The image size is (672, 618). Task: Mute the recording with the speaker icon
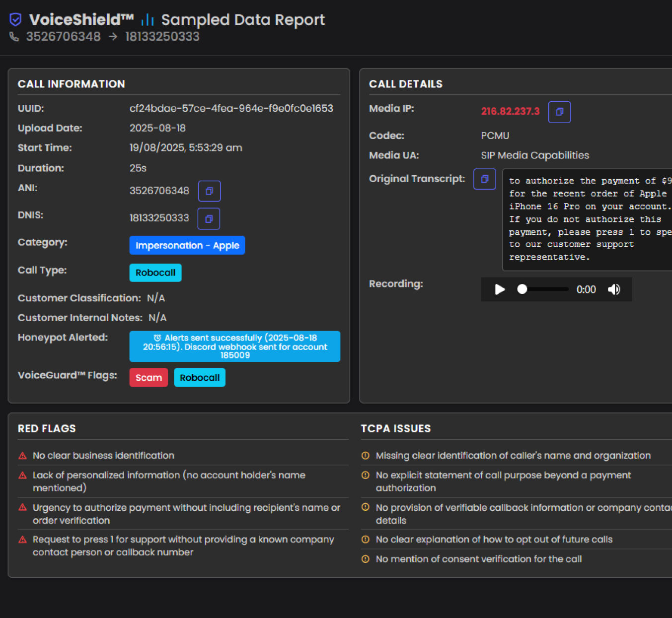pos(614,289)
